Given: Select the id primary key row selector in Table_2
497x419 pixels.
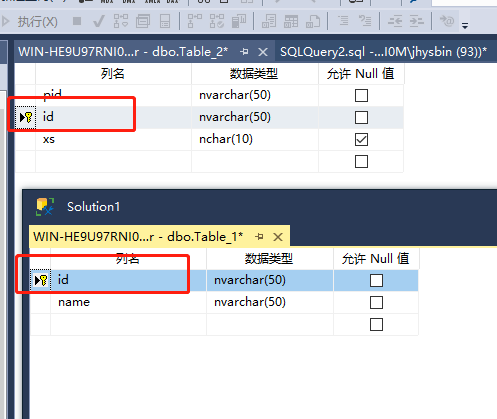Looking at the screenshot, I should click(25, 117).
